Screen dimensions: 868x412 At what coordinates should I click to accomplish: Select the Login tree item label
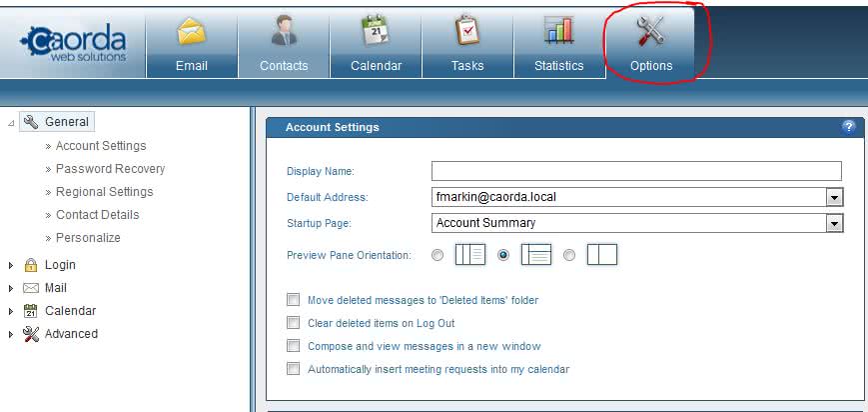60,265
